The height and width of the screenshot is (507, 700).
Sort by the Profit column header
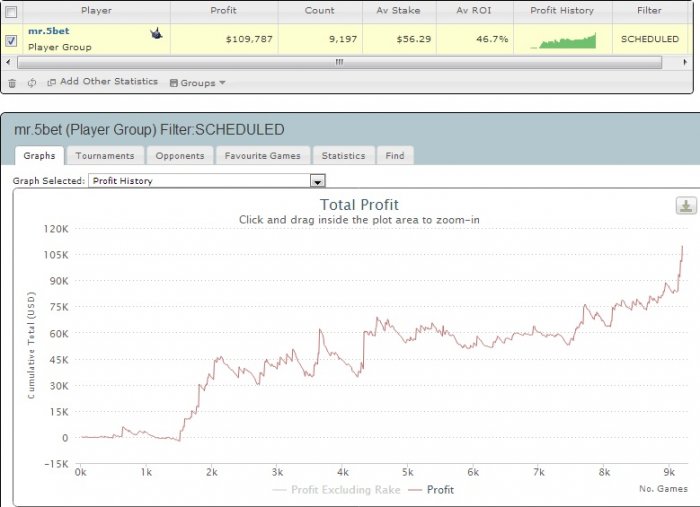coord(224,11)
